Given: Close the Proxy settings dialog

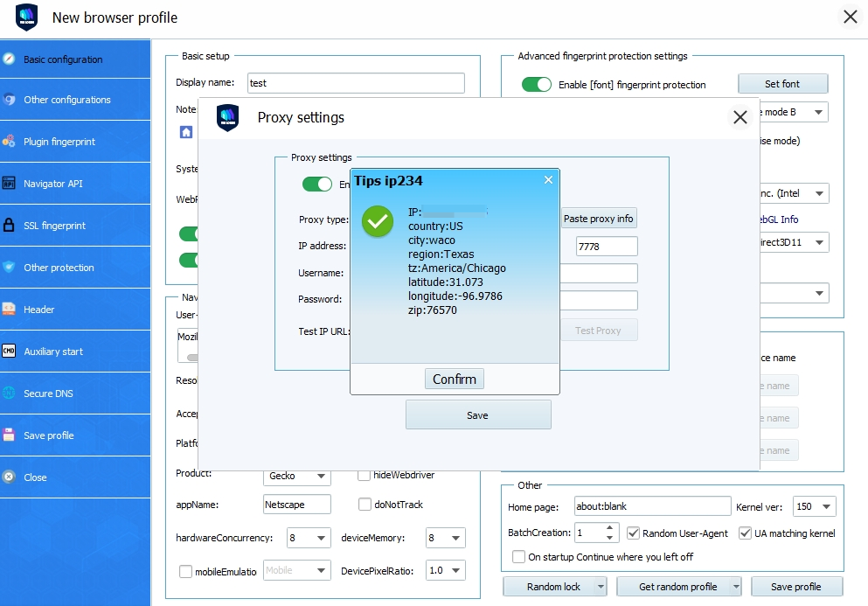Looking at the screenshot, I should click(x=740, y=117).
